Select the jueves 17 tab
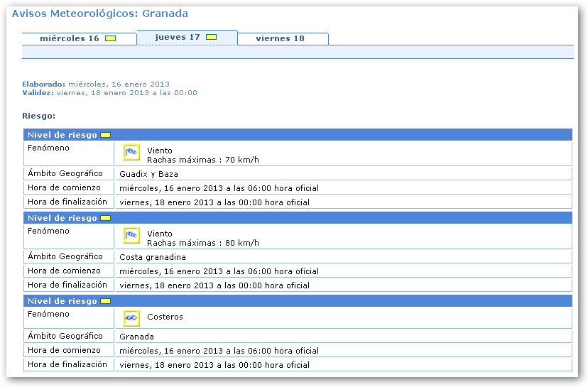 (178, 37)
